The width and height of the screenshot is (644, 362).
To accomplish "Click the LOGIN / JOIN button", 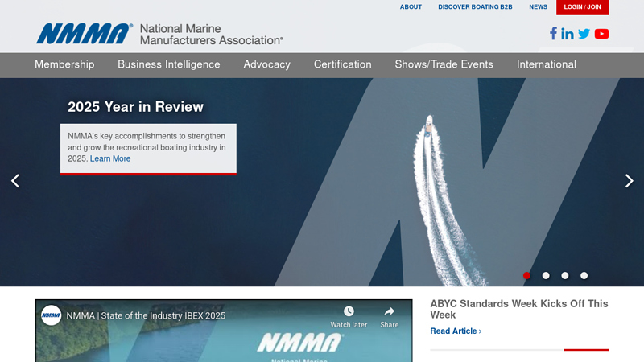I will [582, 7].
